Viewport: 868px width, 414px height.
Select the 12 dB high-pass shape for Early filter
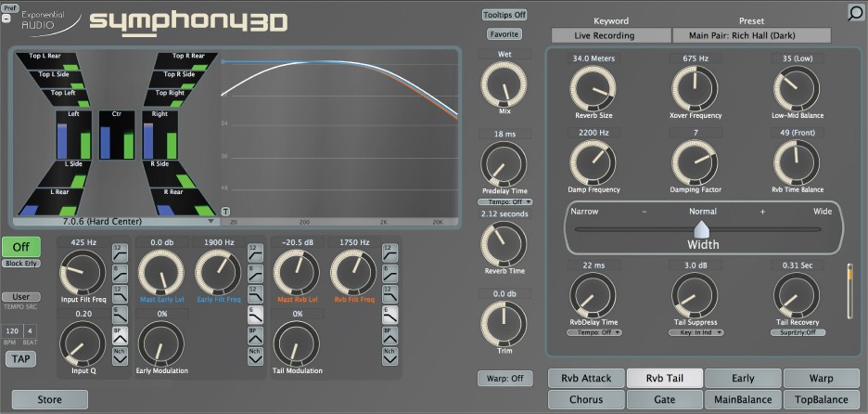tap(255, 252)
